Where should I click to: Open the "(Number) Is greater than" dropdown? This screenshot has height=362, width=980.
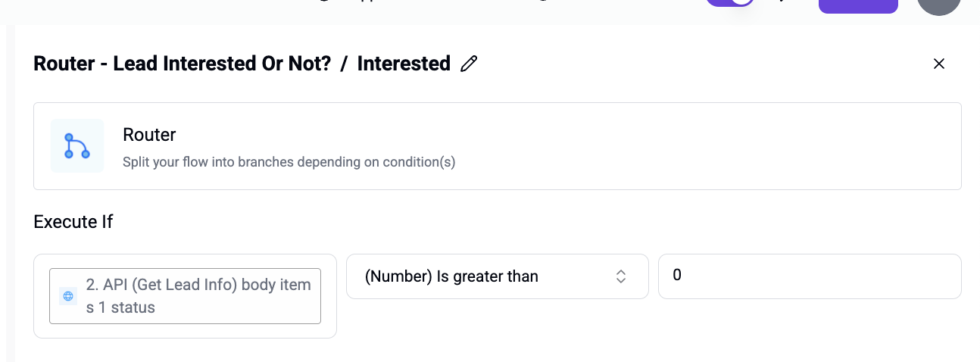pyautogui.click(x=498, y=276)
